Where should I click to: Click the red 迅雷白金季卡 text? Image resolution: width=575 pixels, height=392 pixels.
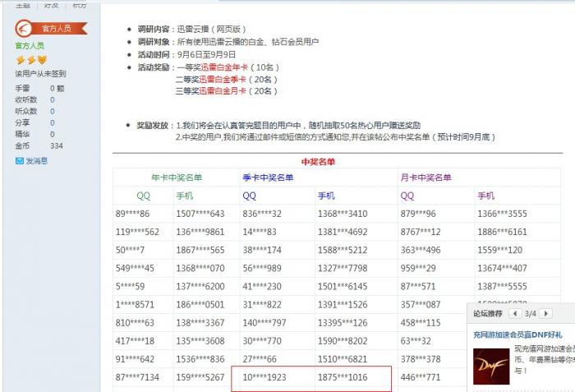[223, 79]
